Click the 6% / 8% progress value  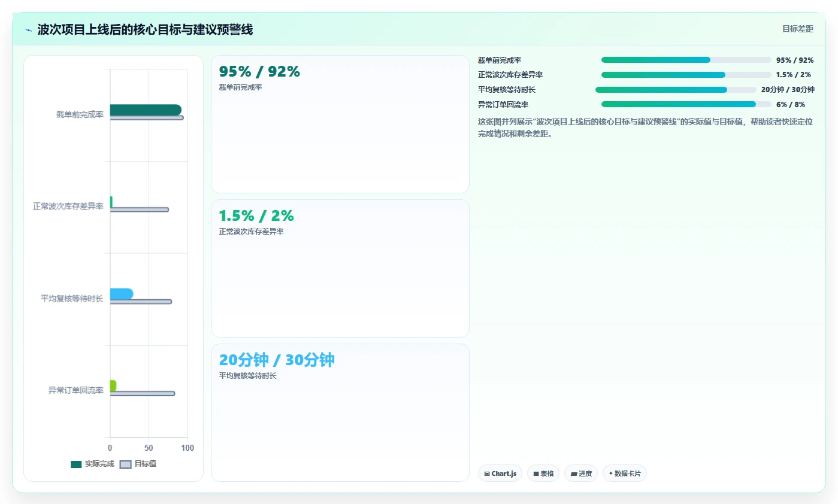[x=791, y=104]
